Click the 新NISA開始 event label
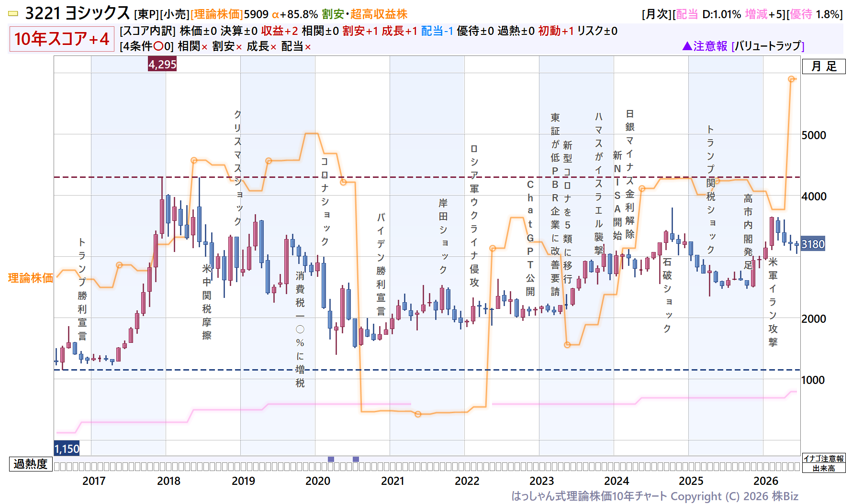 point(617,195)
